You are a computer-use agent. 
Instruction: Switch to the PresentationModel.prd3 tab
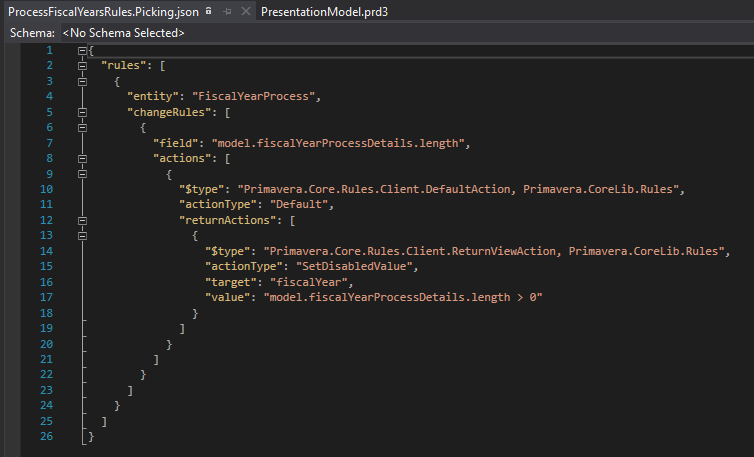pos(324,12)
